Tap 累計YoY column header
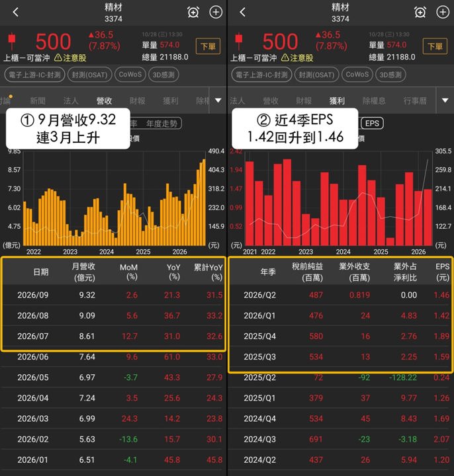The width and height of the screenshot is (454, 476). pos(208,272)
